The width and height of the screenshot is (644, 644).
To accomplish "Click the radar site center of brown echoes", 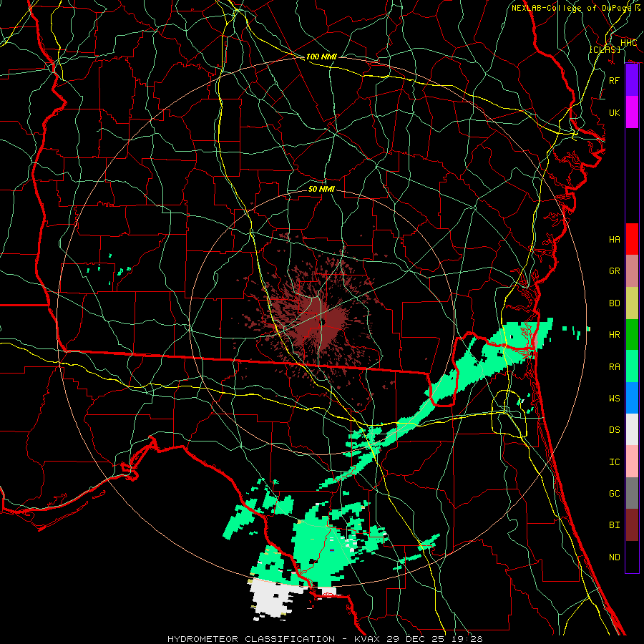I will click(323, 322).
